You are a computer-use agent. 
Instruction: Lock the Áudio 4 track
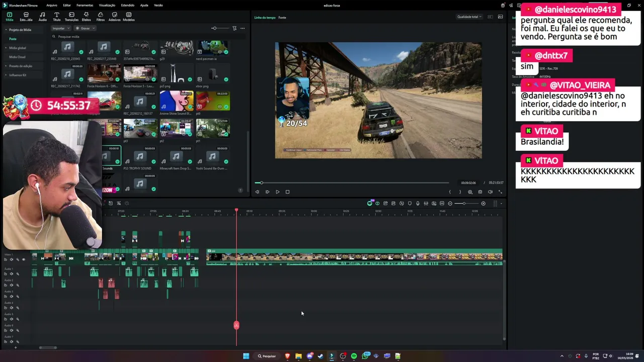pos(6,308)
